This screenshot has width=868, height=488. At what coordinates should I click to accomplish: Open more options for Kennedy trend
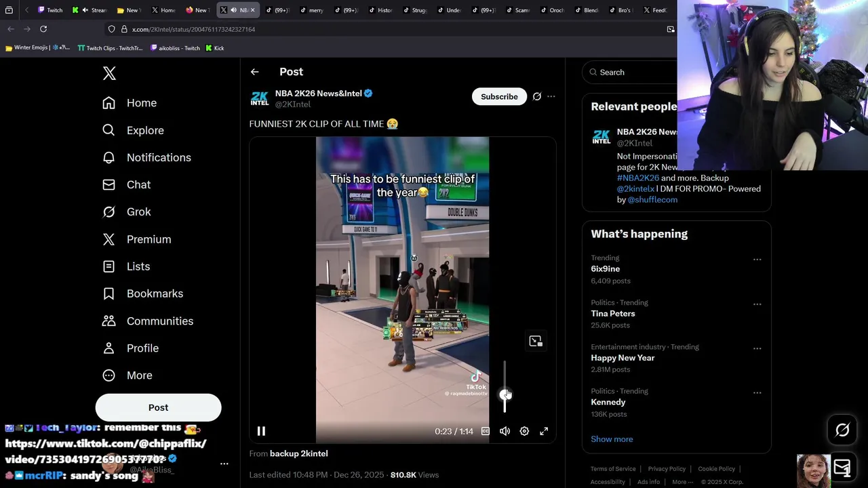coord(757,392)
